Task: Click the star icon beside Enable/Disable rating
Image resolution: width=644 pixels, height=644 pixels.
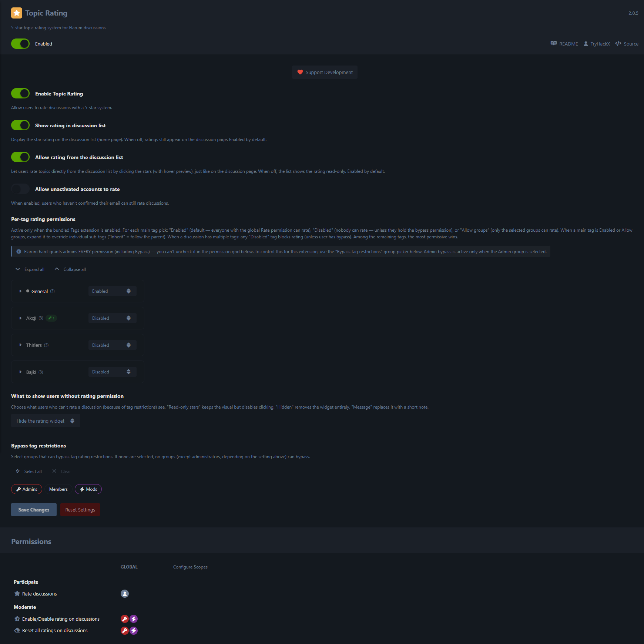Action: (17, 619)
